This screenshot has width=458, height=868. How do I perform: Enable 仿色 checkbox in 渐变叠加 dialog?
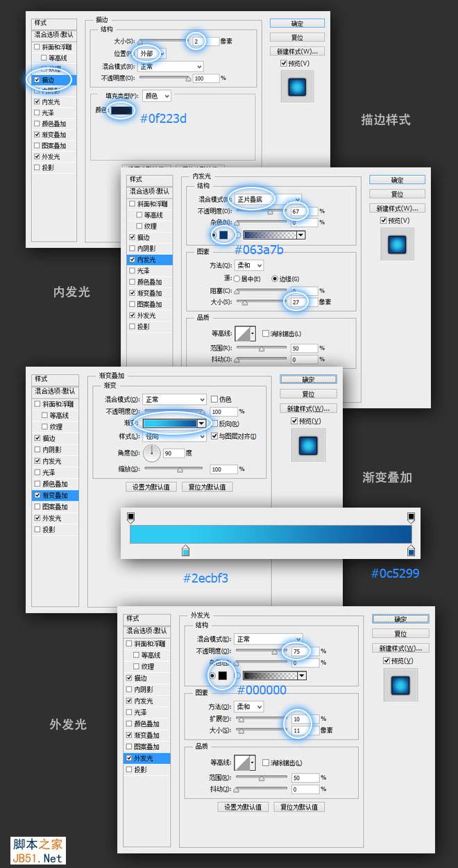coord(214,399)
